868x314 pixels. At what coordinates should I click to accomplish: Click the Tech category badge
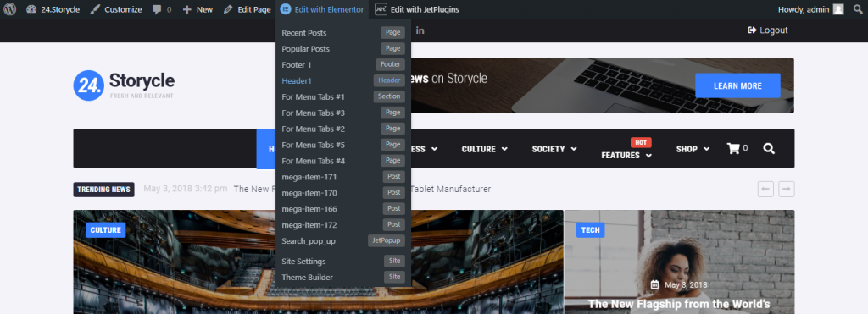click(x=590, y=230)
